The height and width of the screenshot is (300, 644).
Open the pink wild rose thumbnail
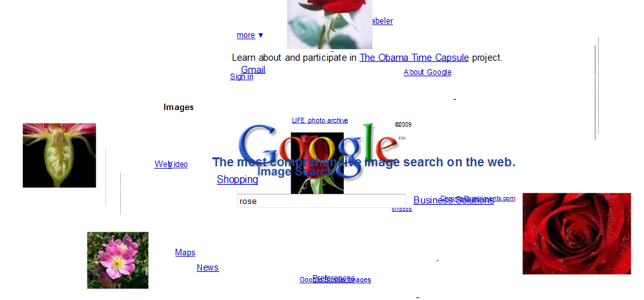click(118, 260)
